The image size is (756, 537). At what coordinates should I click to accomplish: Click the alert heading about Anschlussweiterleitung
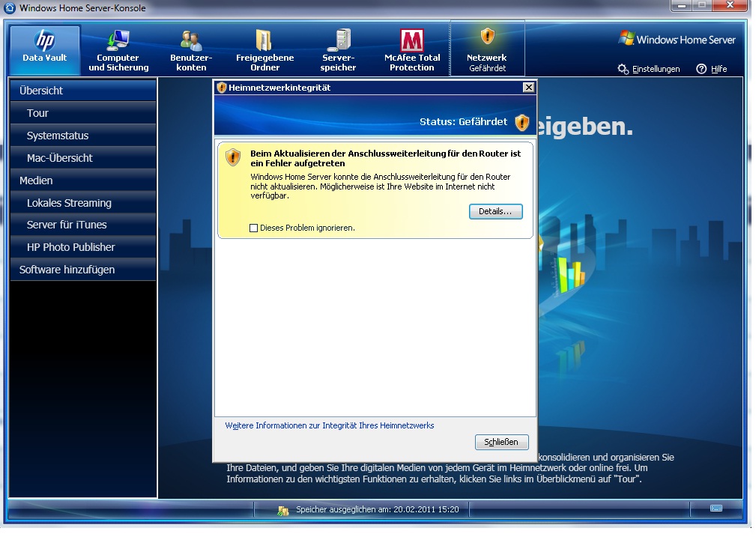[386, 158]
